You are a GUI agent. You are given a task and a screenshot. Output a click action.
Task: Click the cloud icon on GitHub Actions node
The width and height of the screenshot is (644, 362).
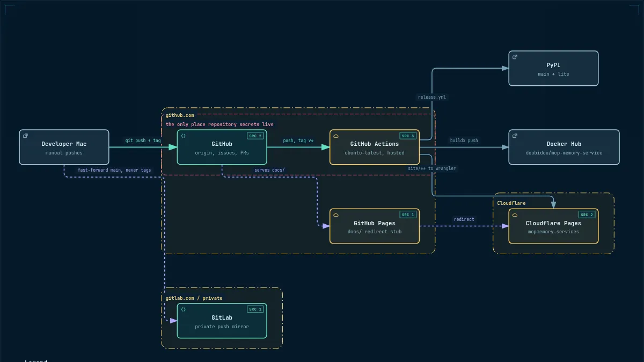(x=335, y=136)
